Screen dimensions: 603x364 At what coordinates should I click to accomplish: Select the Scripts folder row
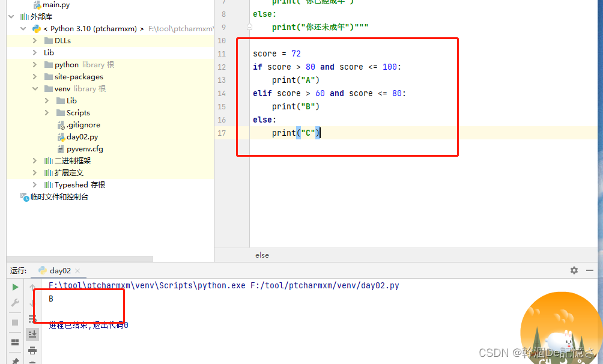[x=110, y=113]
